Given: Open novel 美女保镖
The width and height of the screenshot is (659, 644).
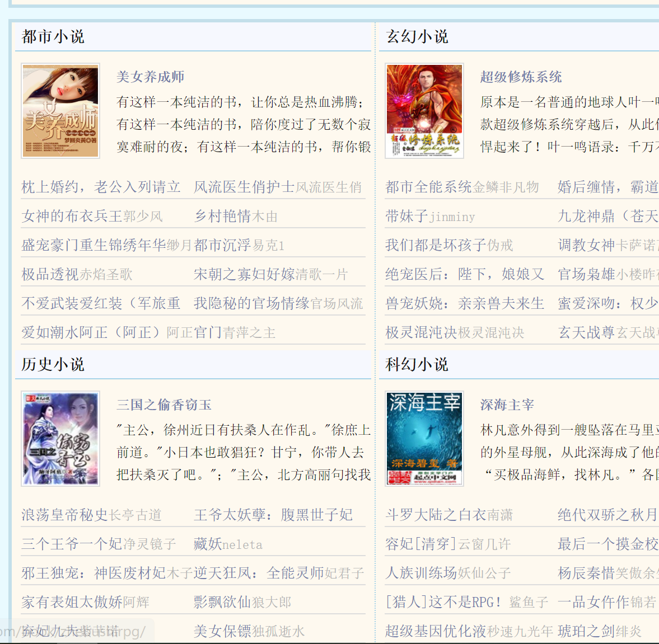Looking at the screenshot, I should coord(222,631).
